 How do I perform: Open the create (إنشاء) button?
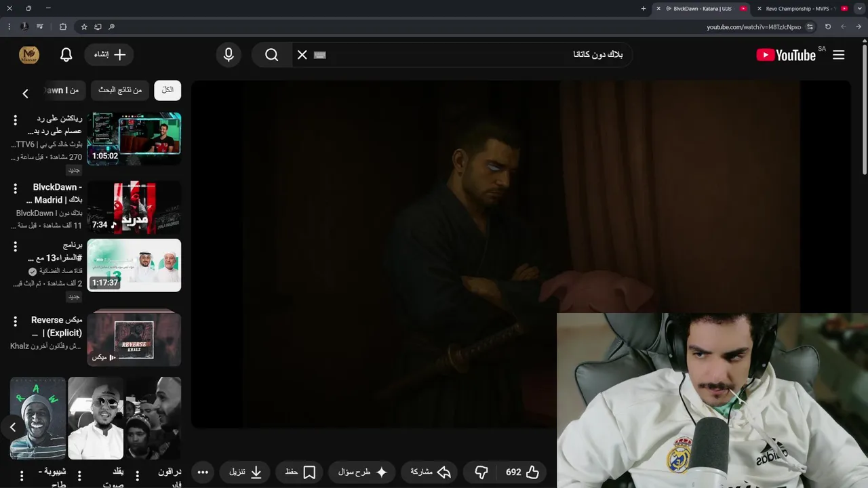[109, 55]
